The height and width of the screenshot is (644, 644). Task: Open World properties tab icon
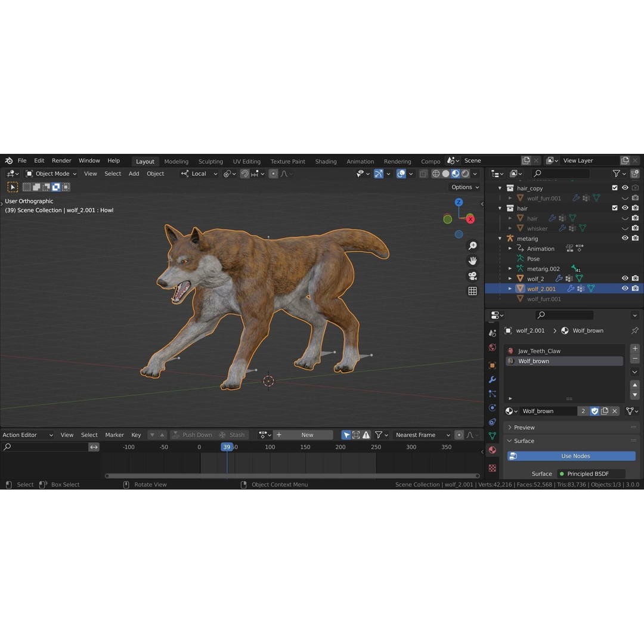pyautogui.click(x=492, y=348)
